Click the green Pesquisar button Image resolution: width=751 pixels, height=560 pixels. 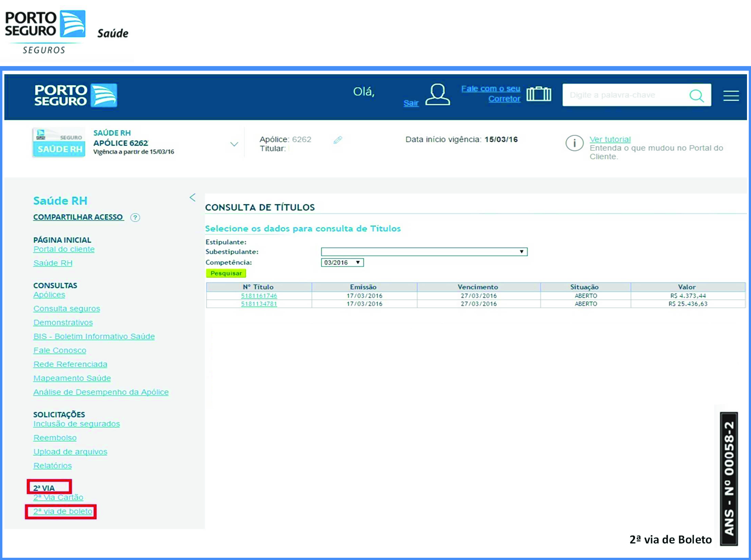point(226,273)
